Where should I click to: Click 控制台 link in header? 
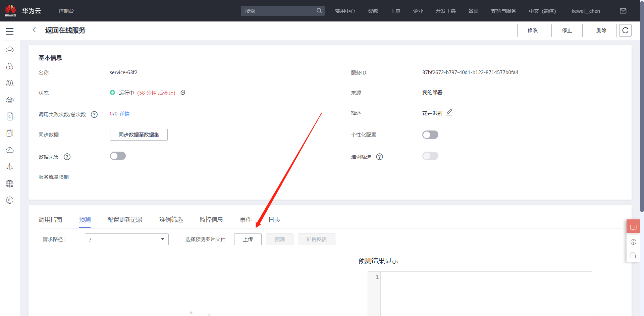point(66,11)
